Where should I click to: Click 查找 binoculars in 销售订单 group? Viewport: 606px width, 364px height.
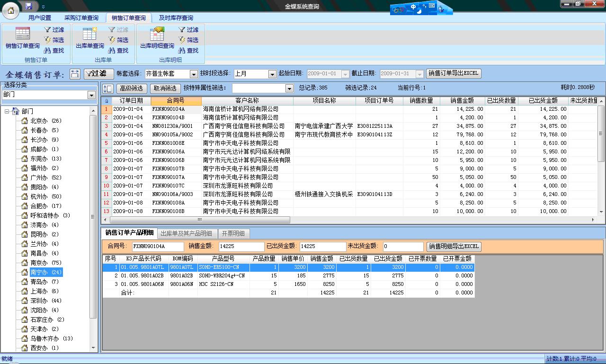click(x=54, y=50)
